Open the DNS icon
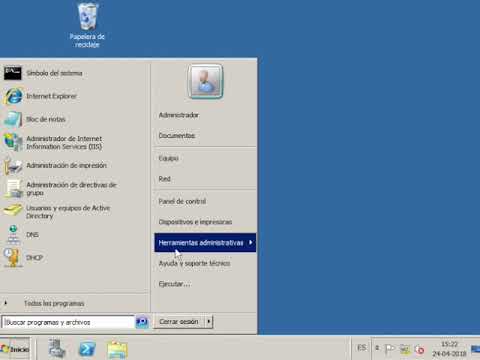Image resolution: width=480 pixels, height=360 pixels. (13, 235)
